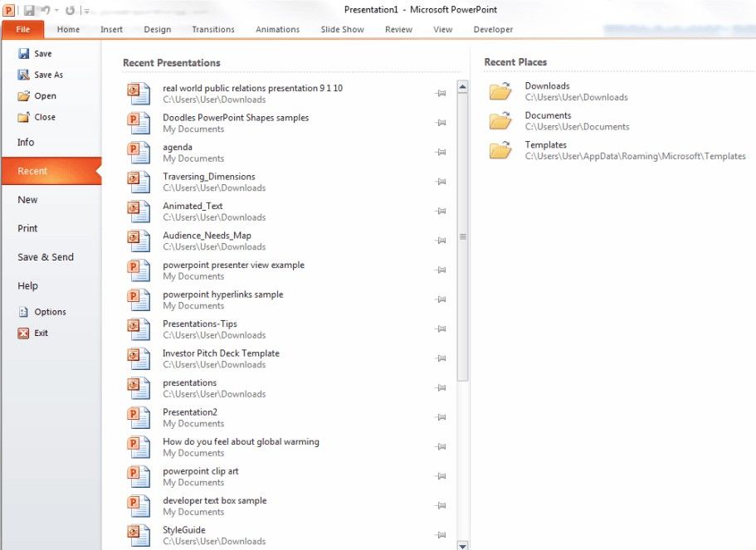Click file icon next to Presentation2
756x550 pixels.
click(x=139, y=417)
